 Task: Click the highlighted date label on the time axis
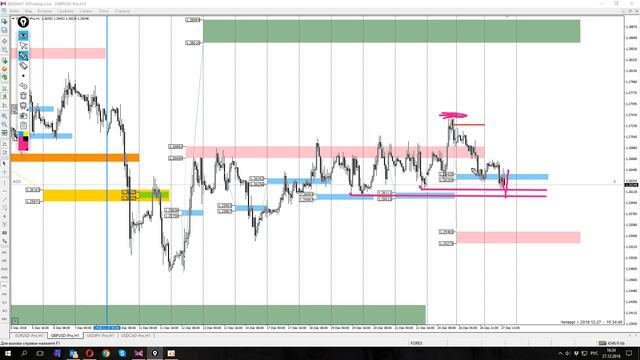pos(107,328)
